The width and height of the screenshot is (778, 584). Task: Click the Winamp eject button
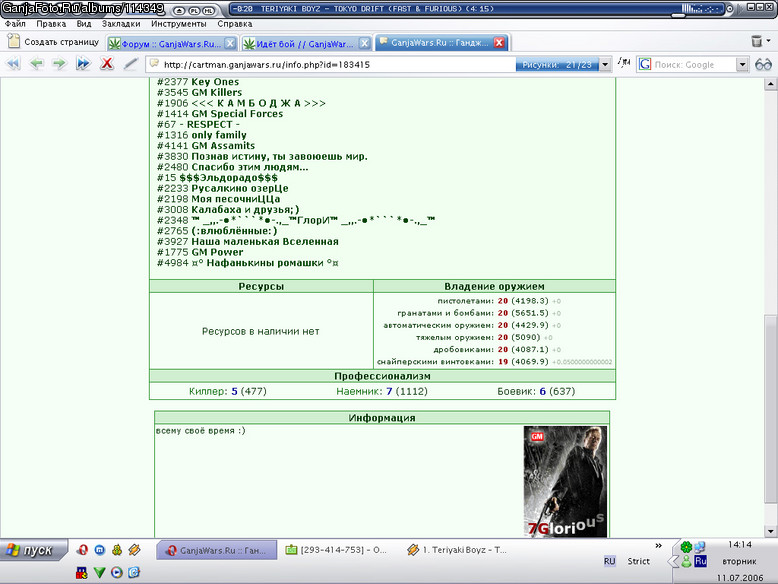click(x=180, y=10)
